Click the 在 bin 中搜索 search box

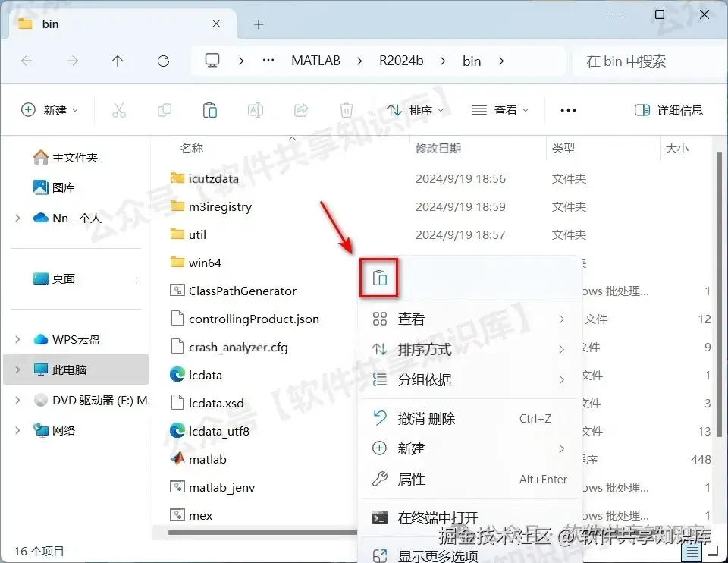[650, 61]
